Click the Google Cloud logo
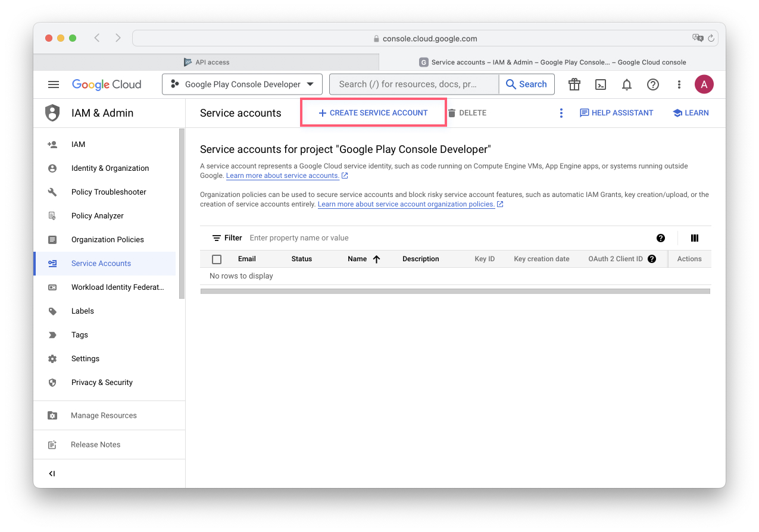This screenshot has width=759, height=532. click(107, 85)
